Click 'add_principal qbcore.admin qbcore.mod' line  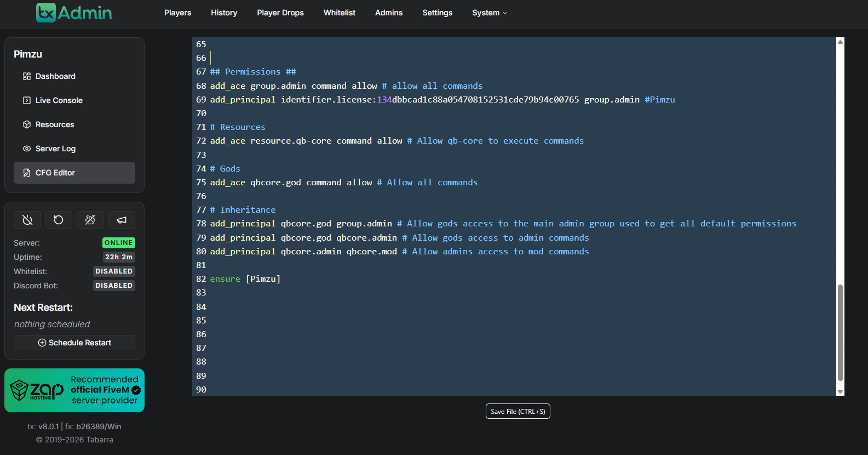click(400, 251)
